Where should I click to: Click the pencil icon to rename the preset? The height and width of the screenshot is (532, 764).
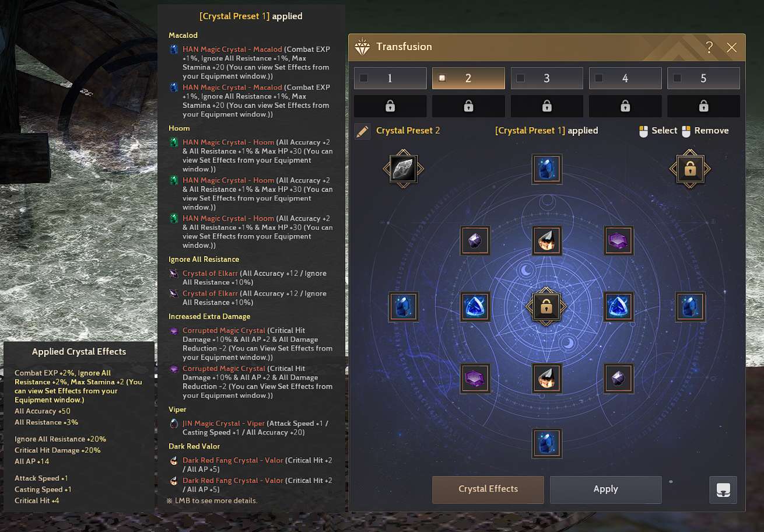pyautogui.click(x=362, y=131)
